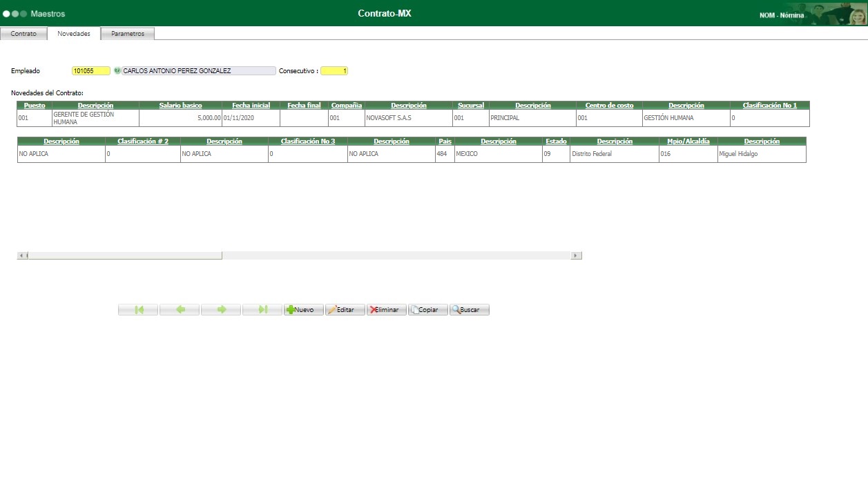
Task: Click the Editar button
Action: (x=345, y=310)
